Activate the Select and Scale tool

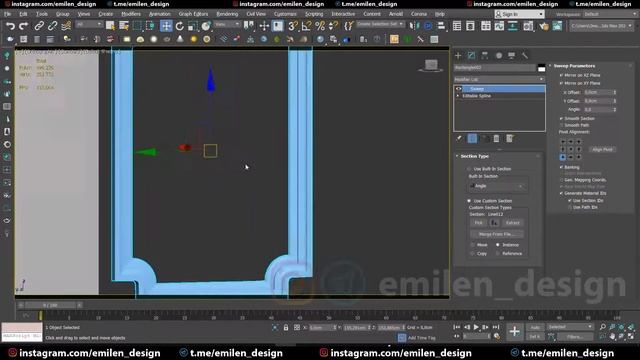tap(193, 26)
